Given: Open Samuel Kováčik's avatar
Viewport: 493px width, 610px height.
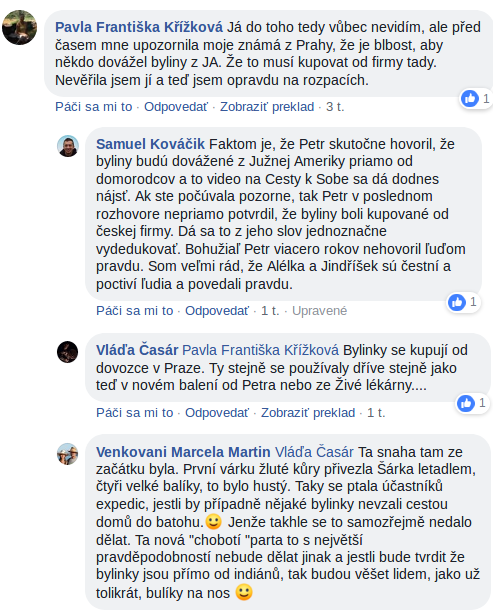Looking at the screenshot, I should (68, 146).
